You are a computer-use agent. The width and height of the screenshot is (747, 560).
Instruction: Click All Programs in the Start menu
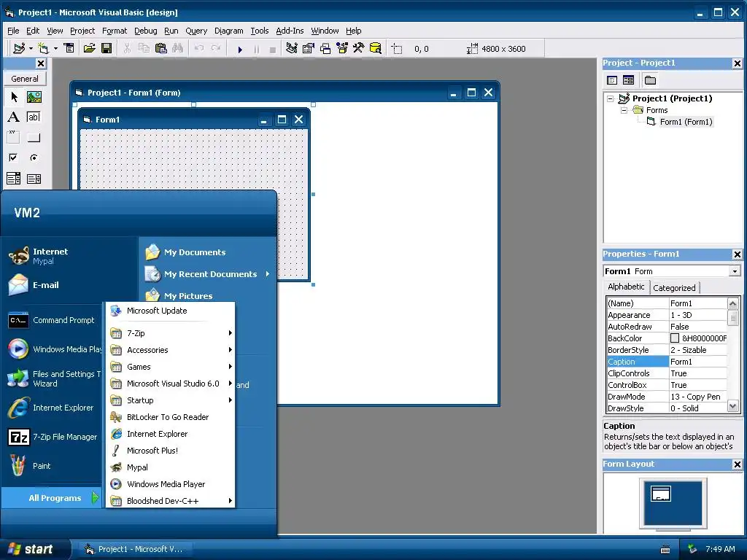[x=53, y=498]
